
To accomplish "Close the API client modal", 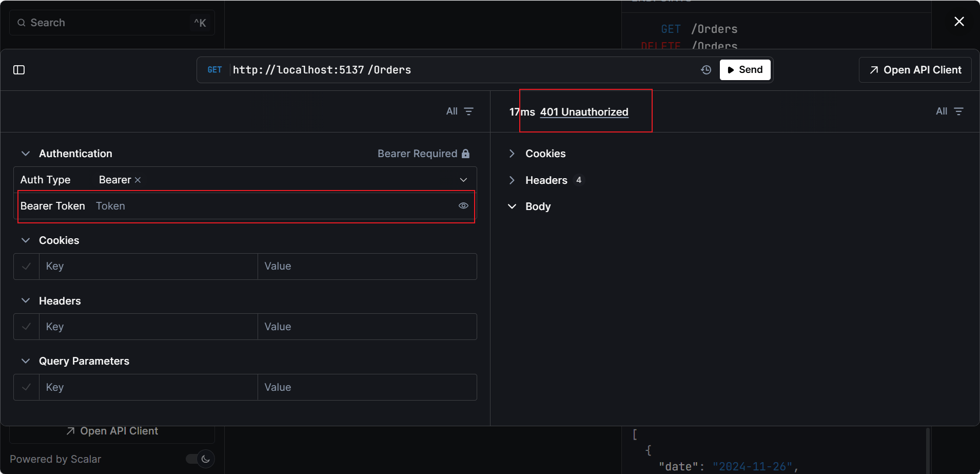I will [958, 22].
